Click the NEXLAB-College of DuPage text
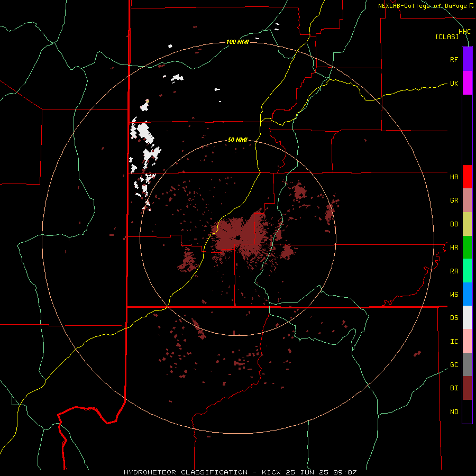Screen dimensions: 476x476 [422, 6]
